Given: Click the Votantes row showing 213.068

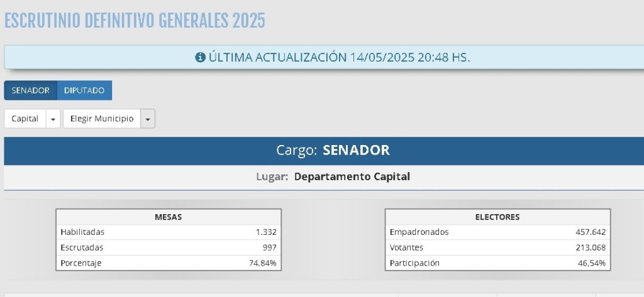Looking at the screenshot, I should [498, 248].
